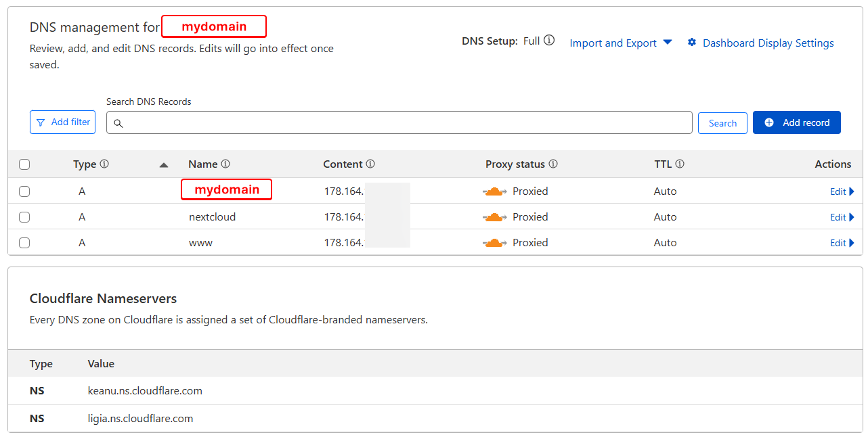Expand Edit for the nextcloud record
The width and height of the screenshot is (868, 437).
pos(842,217)
